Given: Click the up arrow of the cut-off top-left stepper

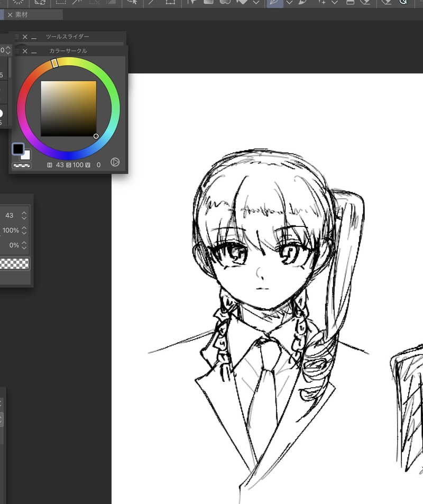Looking at the screenshot, I should click(x=8, y=48).
